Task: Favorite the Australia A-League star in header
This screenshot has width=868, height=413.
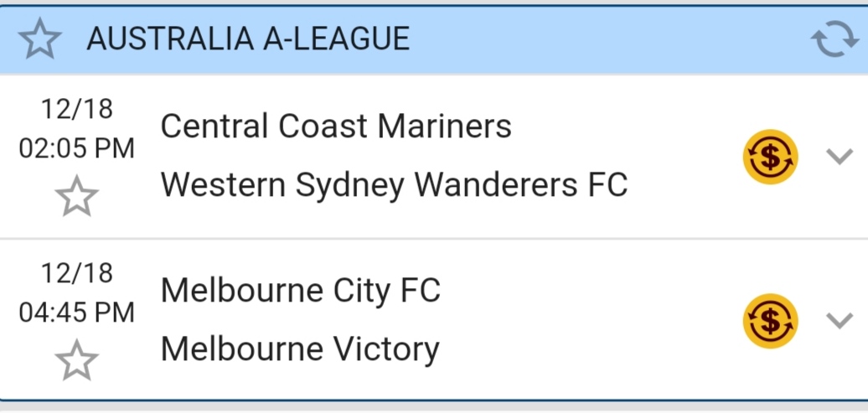Action: click(x=40, y=39)
